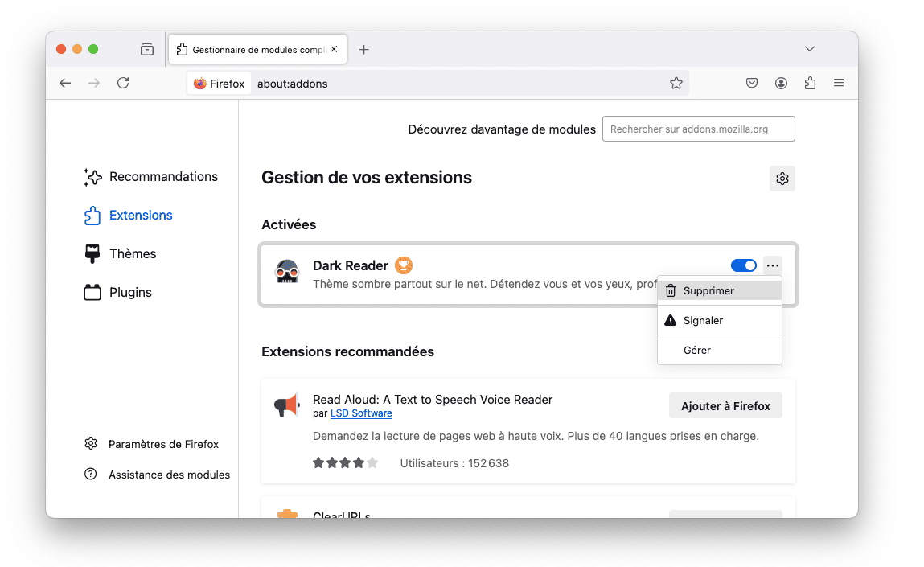Viewport: 924px width, 567px height.
Task: Choose Gérer from the context menu
Action: (x=720, y=350)
